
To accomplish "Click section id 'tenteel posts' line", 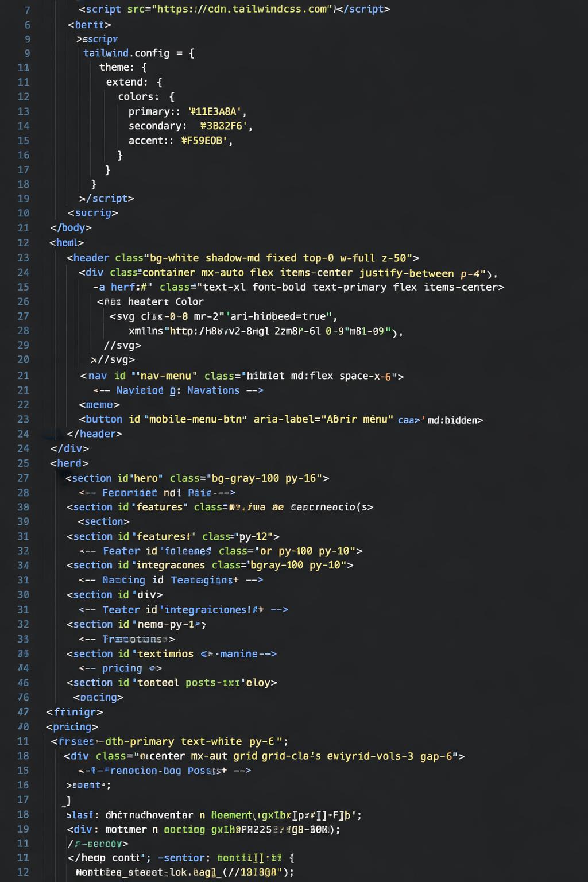I will coord(172,683).
